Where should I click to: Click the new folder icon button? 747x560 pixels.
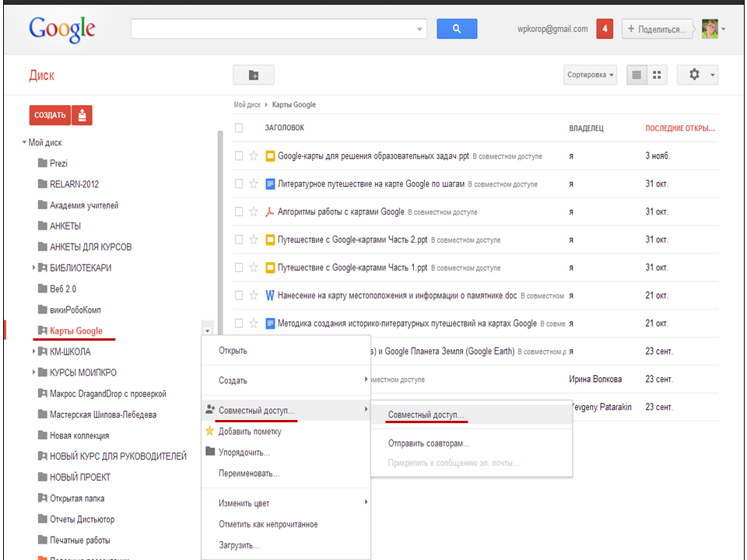click(x=254, y=75)
